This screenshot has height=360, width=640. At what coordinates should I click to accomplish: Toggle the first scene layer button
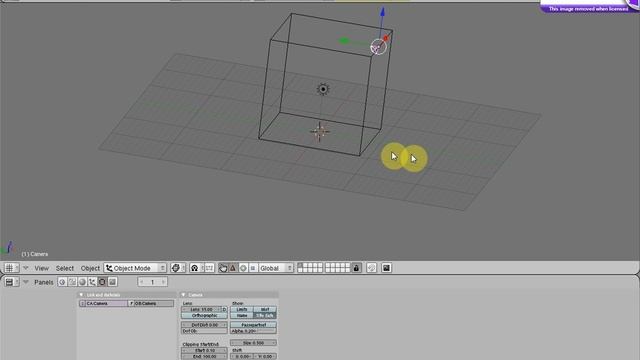click(x=300, y=266)
